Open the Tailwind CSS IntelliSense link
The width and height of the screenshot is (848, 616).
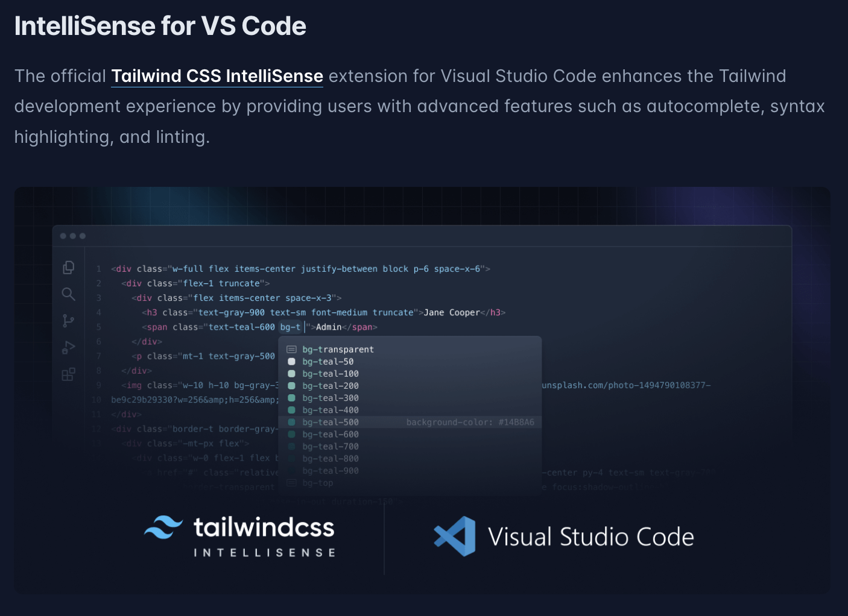pos(217,76)
